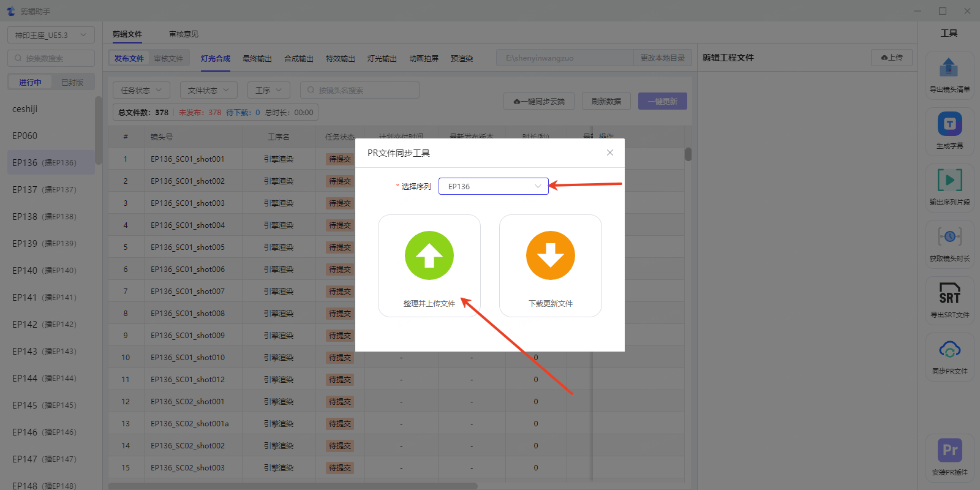Toggle the list to sealed episodes
The height and width of the screenshot is (490, 980).
72,82
